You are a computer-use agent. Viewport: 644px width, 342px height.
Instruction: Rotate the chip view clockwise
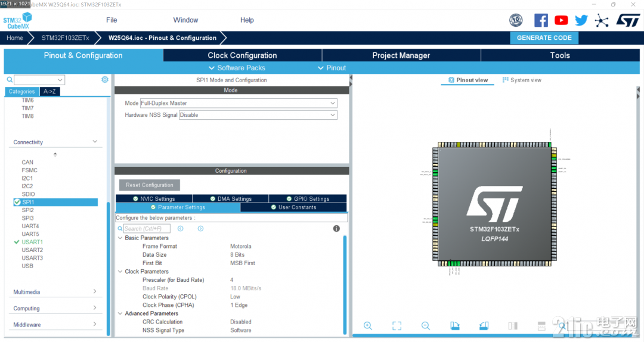point(454,326)
